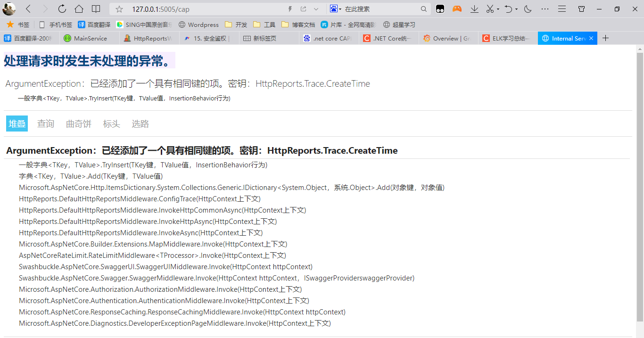Screen dimensions: 644x338
Task: Click the orange gamepad extension icon
Action: [x=456, y=9]
